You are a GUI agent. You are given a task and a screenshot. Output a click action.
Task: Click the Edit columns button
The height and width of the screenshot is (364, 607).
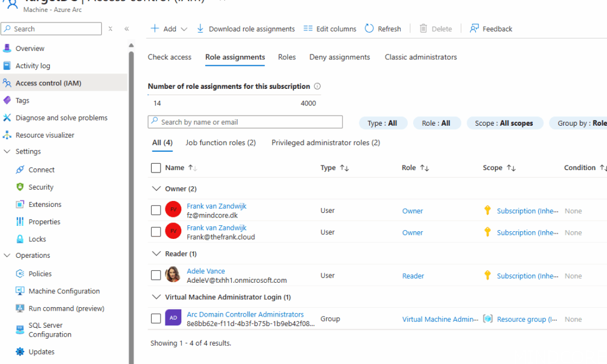click(x=330, y=28)
